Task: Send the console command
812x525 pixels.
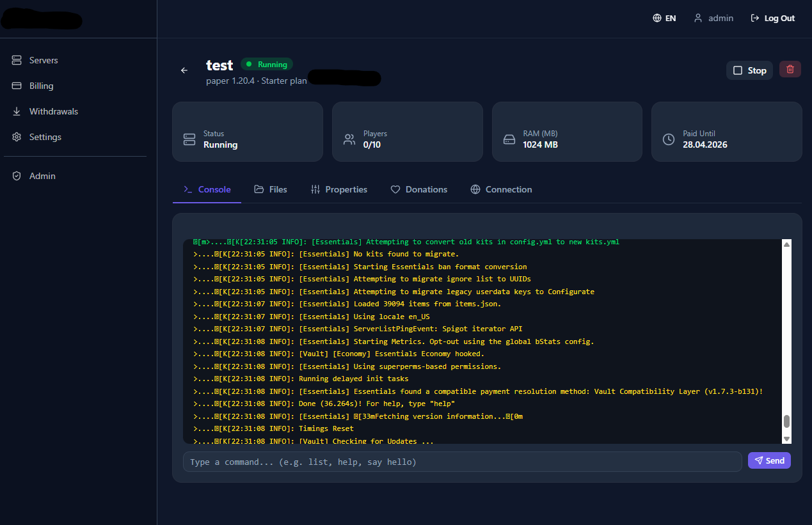Action: (769, 460)
